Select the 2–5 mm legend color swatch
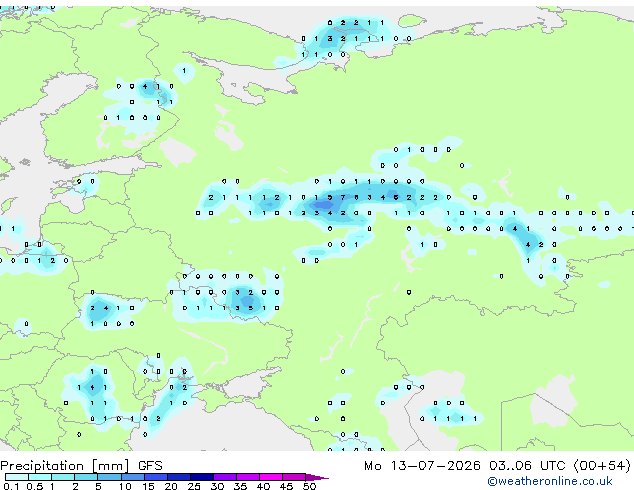 coord(86,477)
